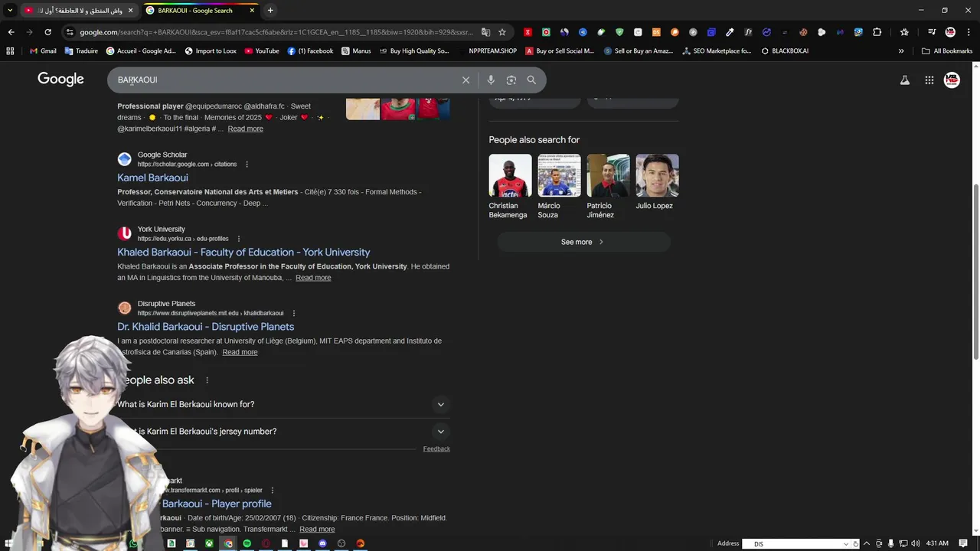
Task: Focus the Chrome address bar URL
Action: click(x=276, y=32)
